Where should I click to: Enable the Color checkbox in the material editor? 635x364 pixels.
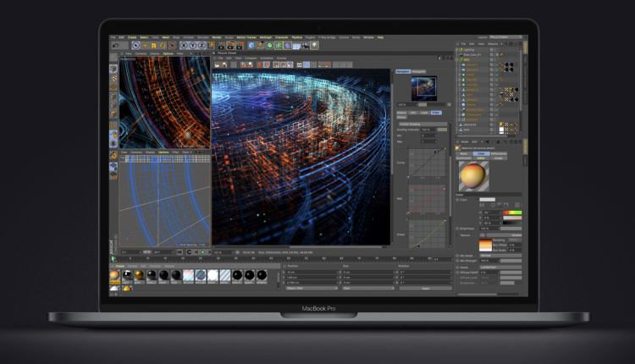click(458, 200)
